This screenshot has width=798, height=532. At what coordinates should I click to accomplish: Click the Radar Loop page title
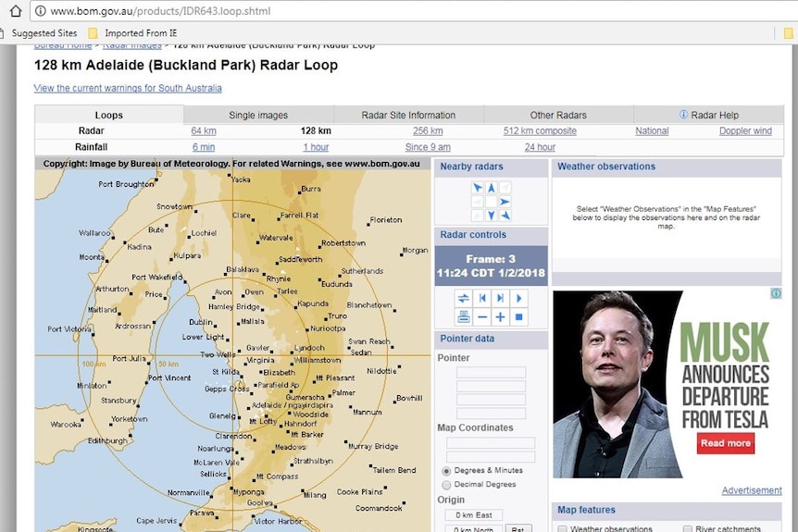pos(186,65)
